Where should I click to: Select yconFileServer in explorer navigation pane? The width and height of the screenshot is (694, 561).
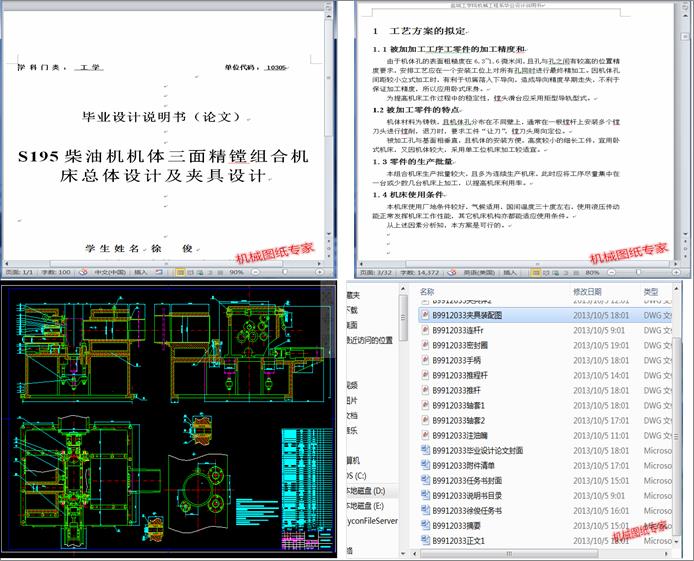click(x=372, y=521)
